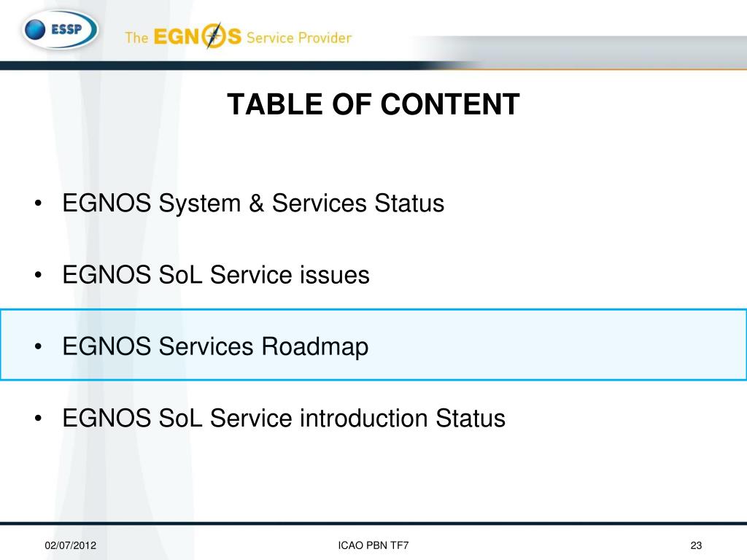
Task: Select the TABLE OF CONTENT title
Action: click(x=373, y=104)
